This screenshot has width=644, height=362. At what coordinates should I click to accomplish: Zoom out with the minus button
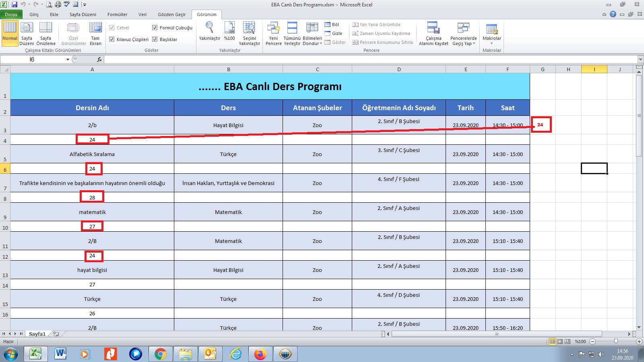coord(592,341)
